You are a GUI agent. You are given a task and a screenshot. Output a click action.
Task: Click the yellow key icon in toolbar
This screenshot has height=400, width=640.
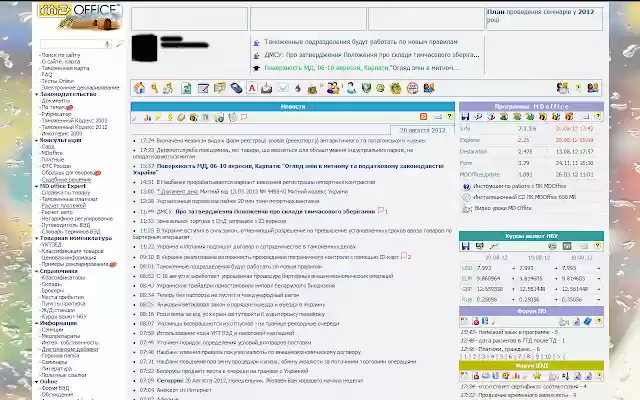coord(154,88)
